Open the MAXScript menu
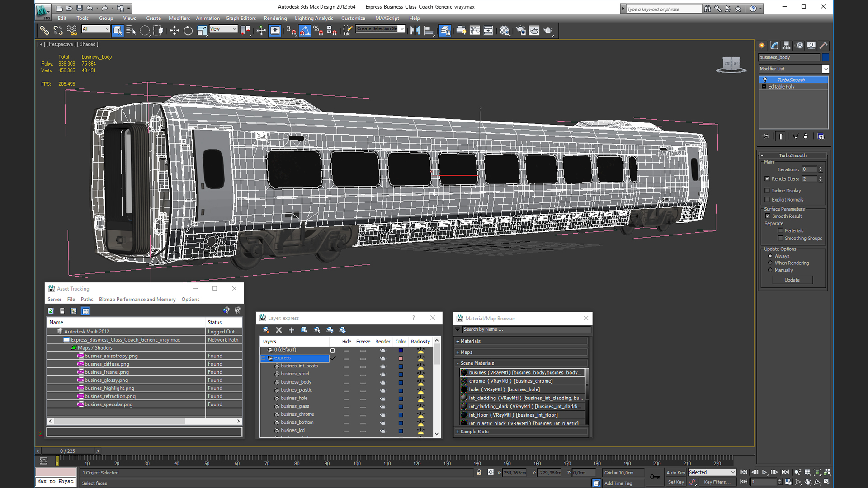Screen dimensions: 868x488 (387, 18)
